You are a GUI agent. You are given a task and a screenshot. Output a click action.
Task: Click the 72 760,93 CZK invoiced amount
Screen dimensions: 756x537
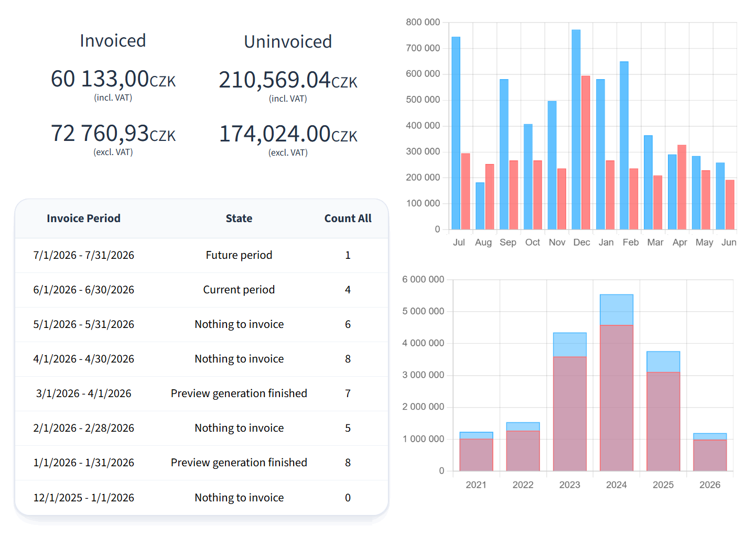pyautogui.click(x=113, y=134)
